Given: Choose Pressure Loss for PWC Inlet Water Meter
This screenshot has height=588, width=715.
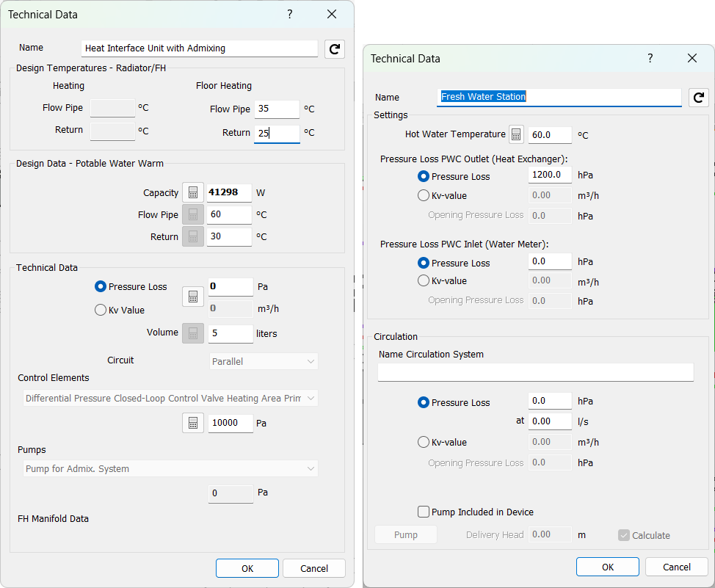Looking at the screenshot, I should [x=423, y=263].
